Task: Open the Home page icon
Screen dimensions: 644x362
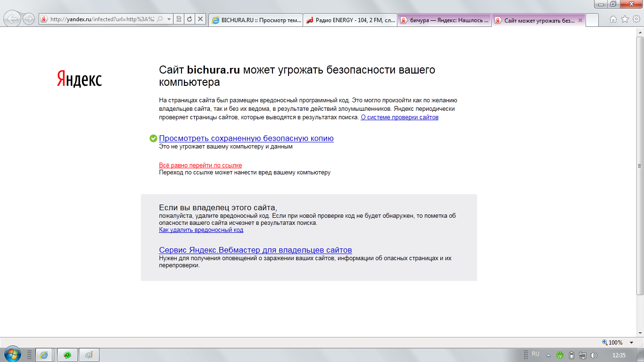Action: tap(613, 19)
